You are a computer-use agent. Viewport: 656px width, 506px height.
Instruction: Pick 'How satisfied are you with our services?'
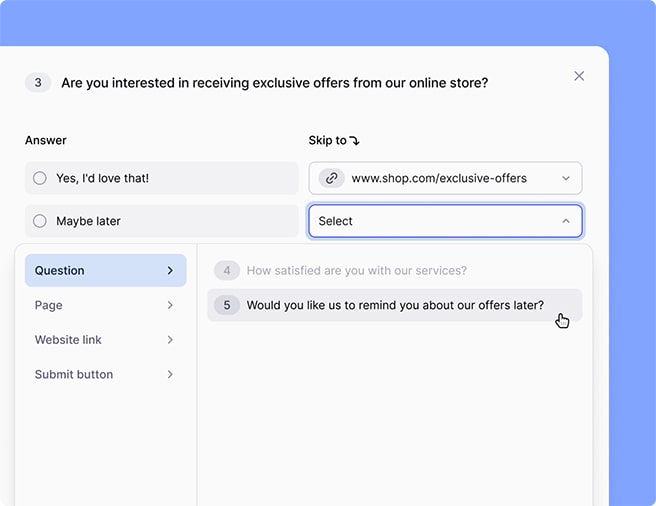356,271
